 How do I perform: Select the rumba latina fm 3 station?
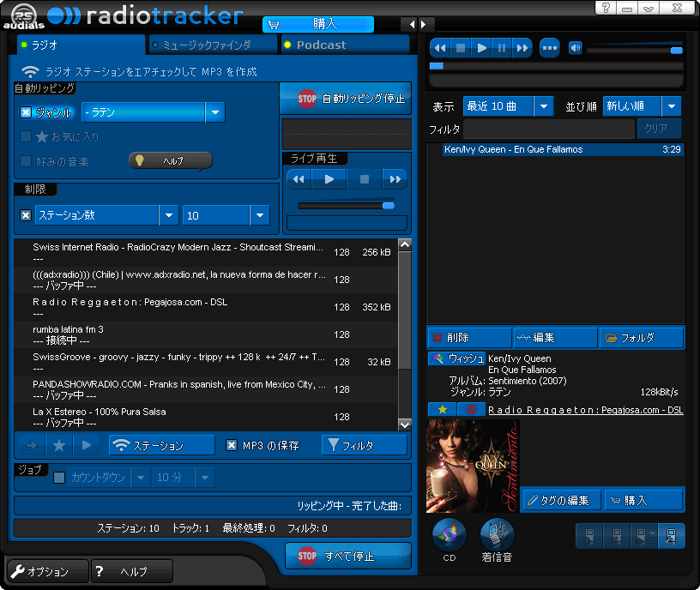coord(205,334)
